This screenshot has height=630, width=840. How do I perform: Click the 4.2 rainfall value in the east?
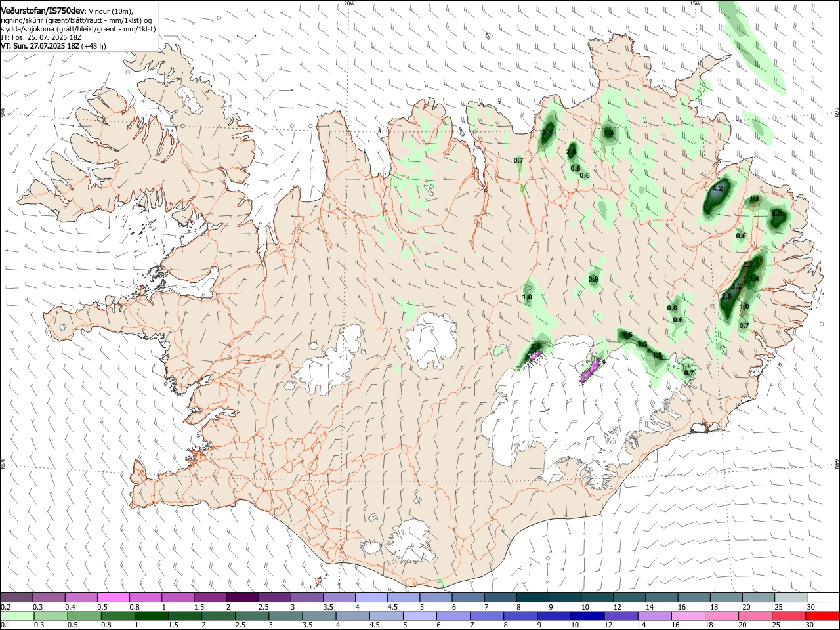point(717,188)
